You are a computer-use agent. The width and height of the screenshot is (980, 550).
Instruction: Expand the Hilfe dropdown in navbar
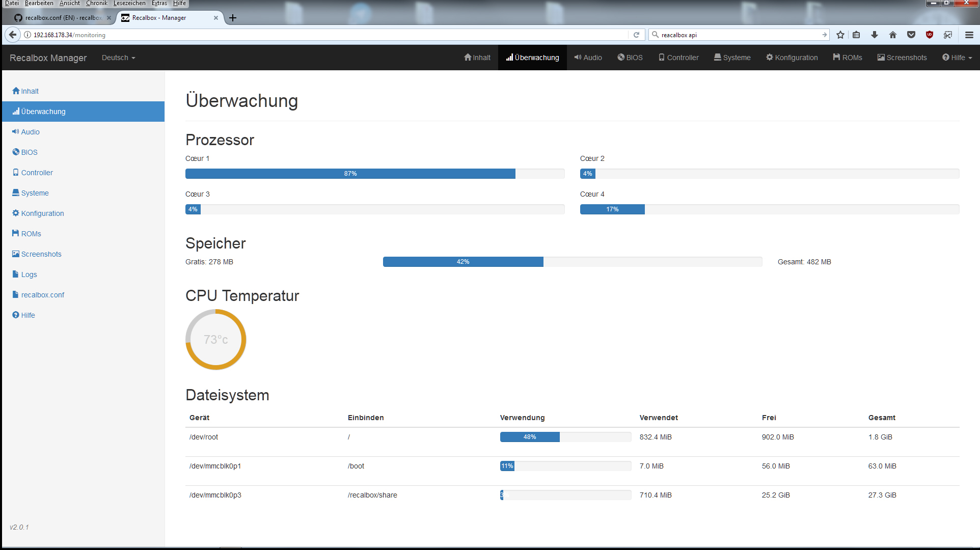[957, 58]
